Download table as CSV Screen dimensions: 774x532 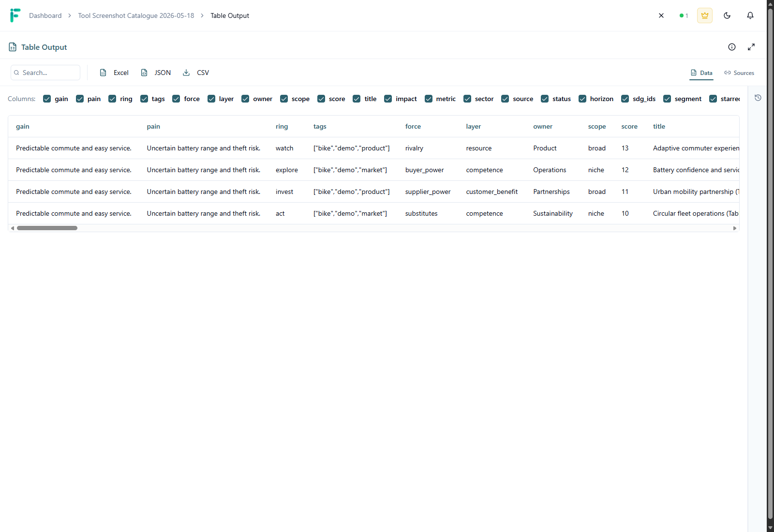(196, 73)
